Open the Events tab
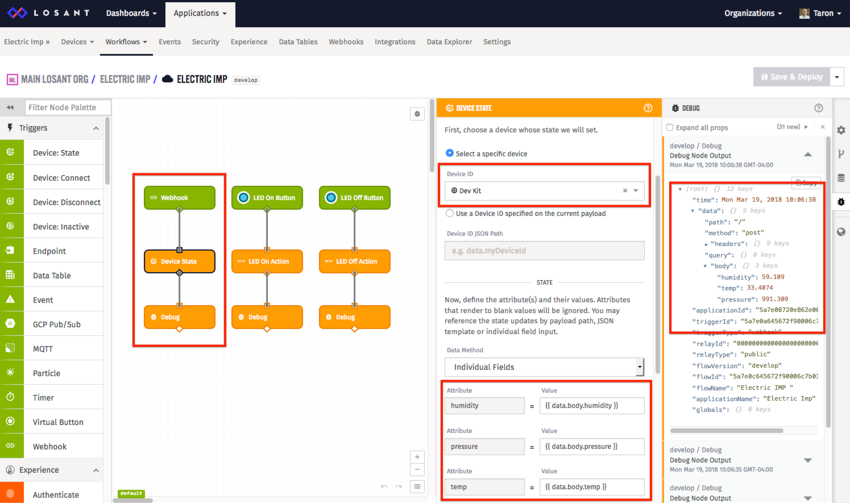Viewport: 850px width, 504px height. pos(169,41)
